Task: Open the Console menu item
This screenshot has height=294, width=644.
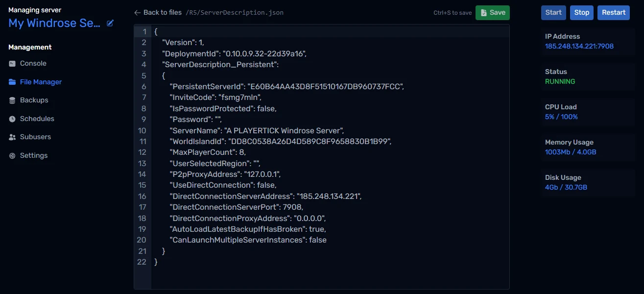Action: [x=33, y=64]
